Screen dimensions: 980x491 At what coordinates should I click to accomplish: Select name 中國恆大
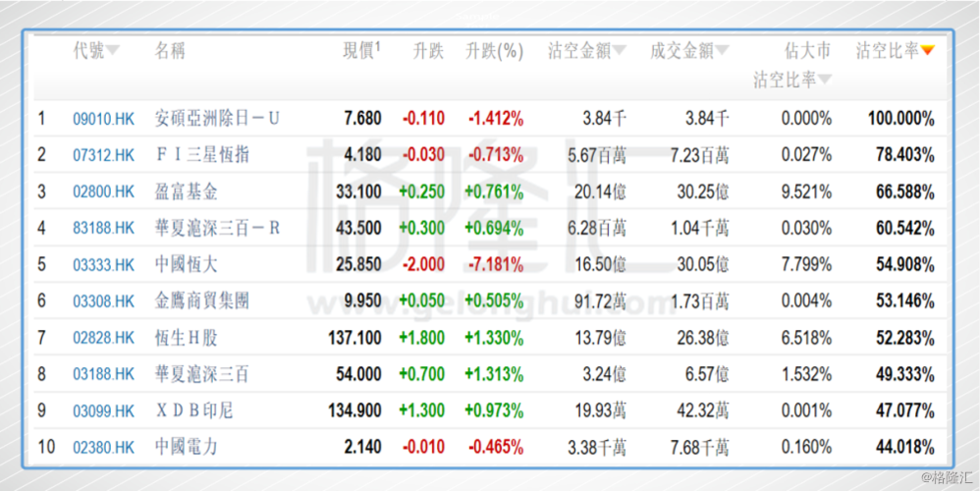click(x=186, y=265)
